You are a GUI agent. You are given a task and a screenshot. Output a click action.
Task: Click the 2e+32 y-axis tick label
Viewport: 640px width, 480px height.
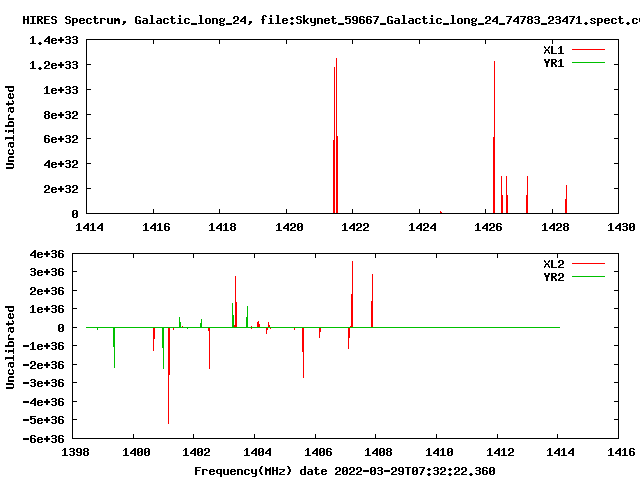pos(61,189)
